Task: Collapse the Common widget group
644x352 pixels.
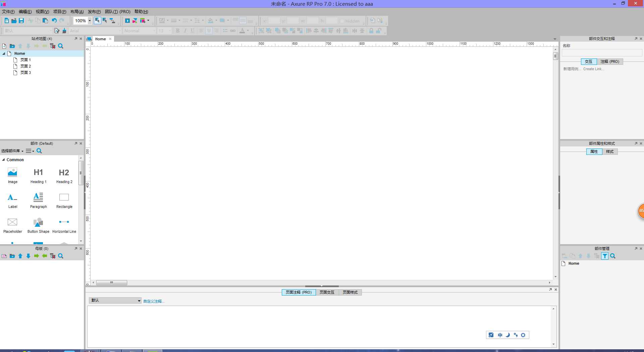Action: point(3,160)
